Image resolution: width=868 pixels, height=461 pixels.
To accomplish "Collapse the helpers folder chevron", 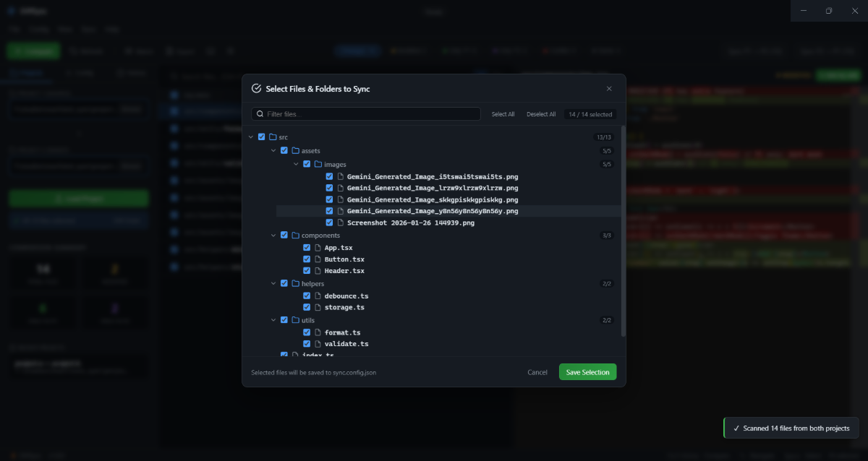I will click(x=273, y=283).
